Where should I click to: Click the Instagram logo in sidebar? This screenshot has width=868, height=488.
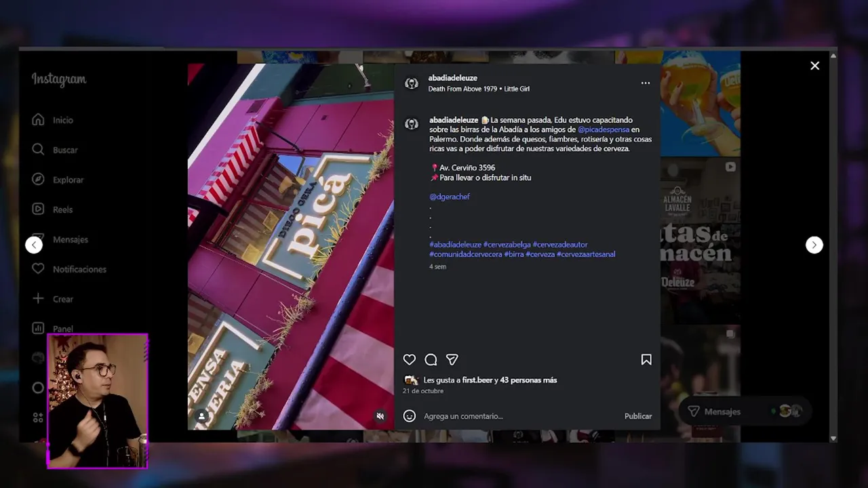(59, 80)
